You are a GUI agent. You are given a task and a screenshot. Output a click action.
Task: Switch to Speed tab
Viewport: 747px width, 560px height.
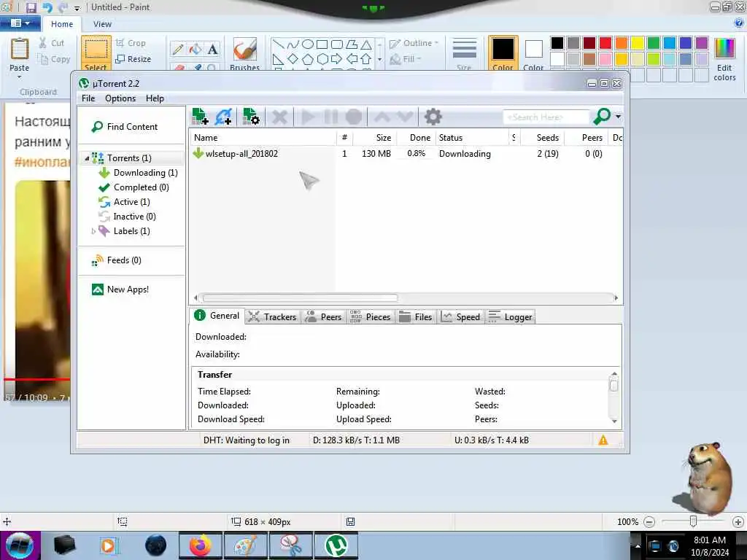tap(461, 316)
